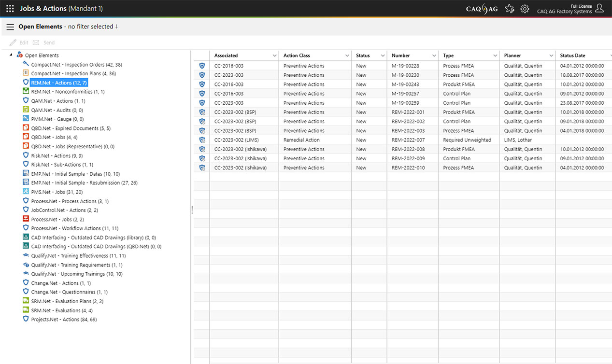Open the Planner column filter dropdown

click(x=551, y=56)
